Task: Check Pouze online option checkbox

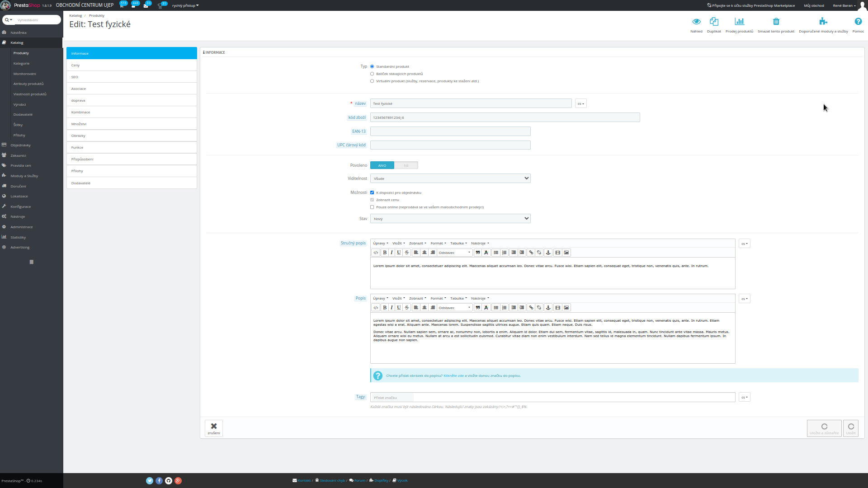Action: tap(372, 207)
